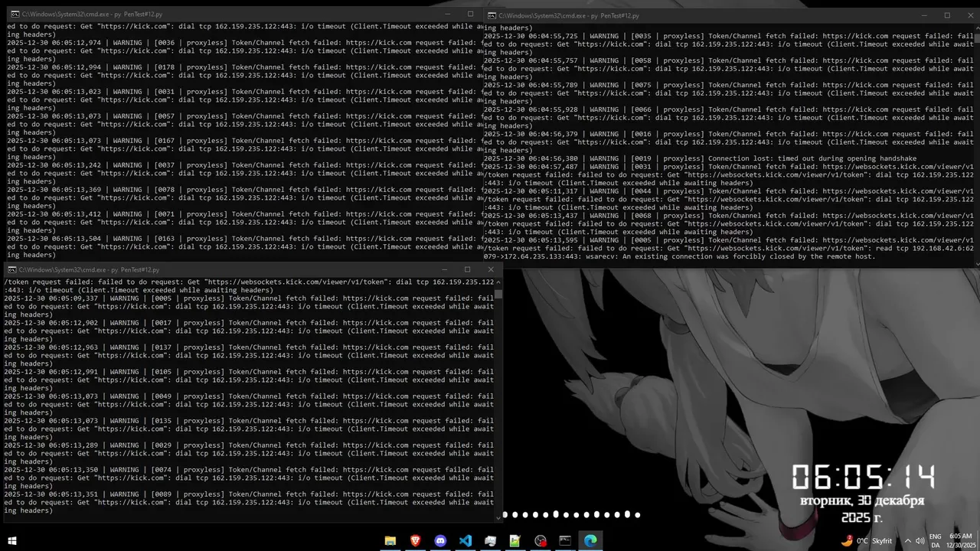Minimize the top-left cmd window
Screen dimensions: 980x551
tap(448, 15)
